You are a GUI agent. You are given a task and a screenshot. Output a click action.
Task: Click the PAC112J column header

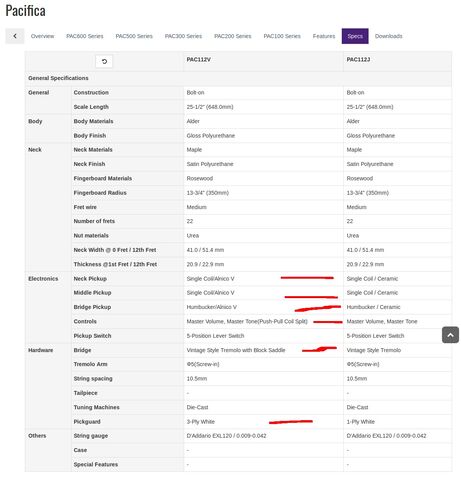pos(358,59)
